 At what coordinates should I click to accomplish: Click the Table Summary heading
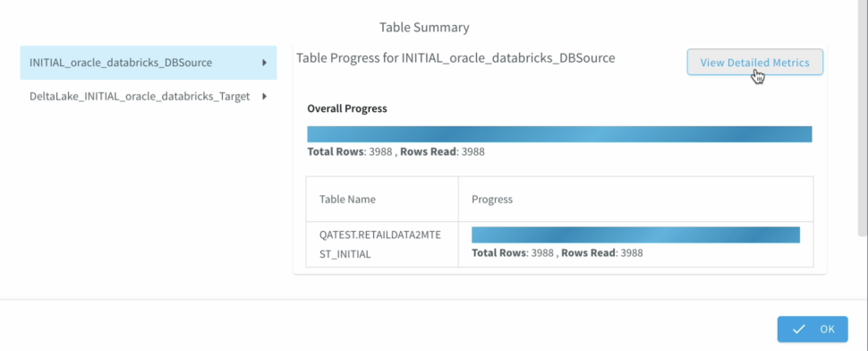(424, 27)
